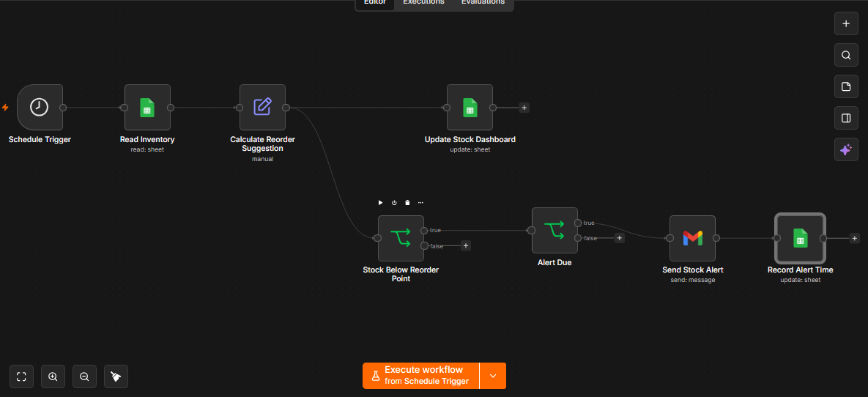Execute workflow from Schedule Trigger
The width and height of the screenshot is (868, 397).
click(421, 376)
